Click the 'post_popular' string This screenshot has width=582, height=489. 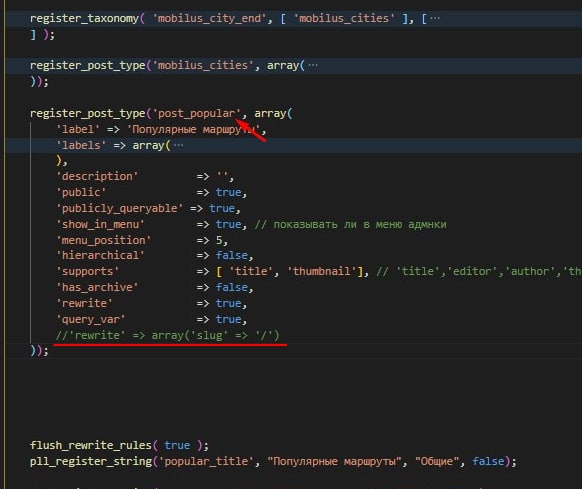pos(197,113)
